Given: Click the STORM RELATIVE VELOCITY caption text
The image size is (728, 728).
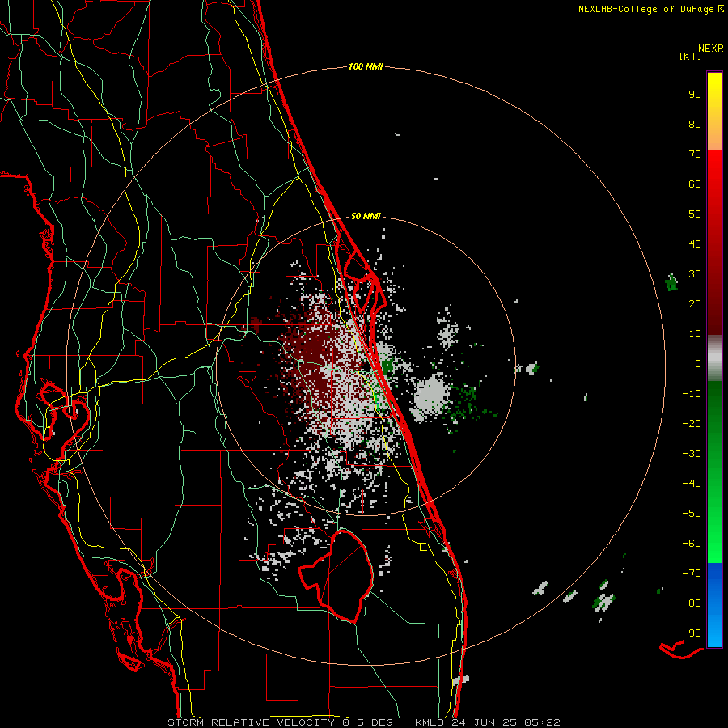Looking at the screenshot, I should point(252,722).
